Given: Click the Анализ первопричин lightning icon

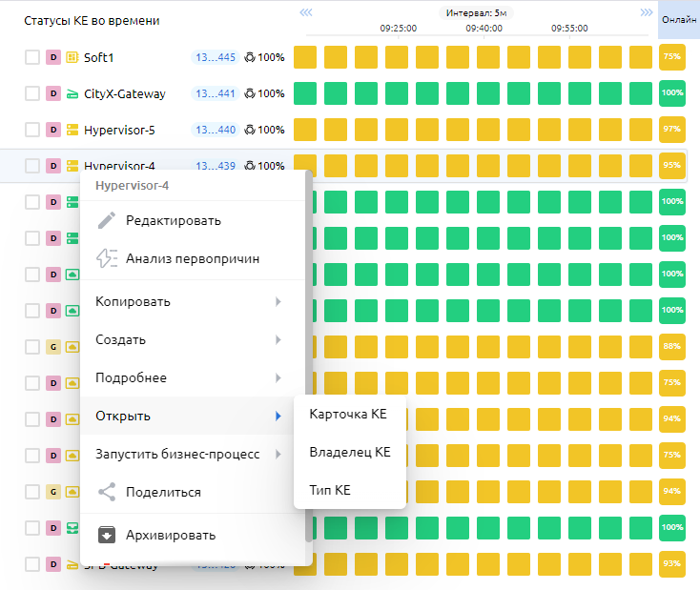Looking at the screenshot, I should (x=107, y=258).
